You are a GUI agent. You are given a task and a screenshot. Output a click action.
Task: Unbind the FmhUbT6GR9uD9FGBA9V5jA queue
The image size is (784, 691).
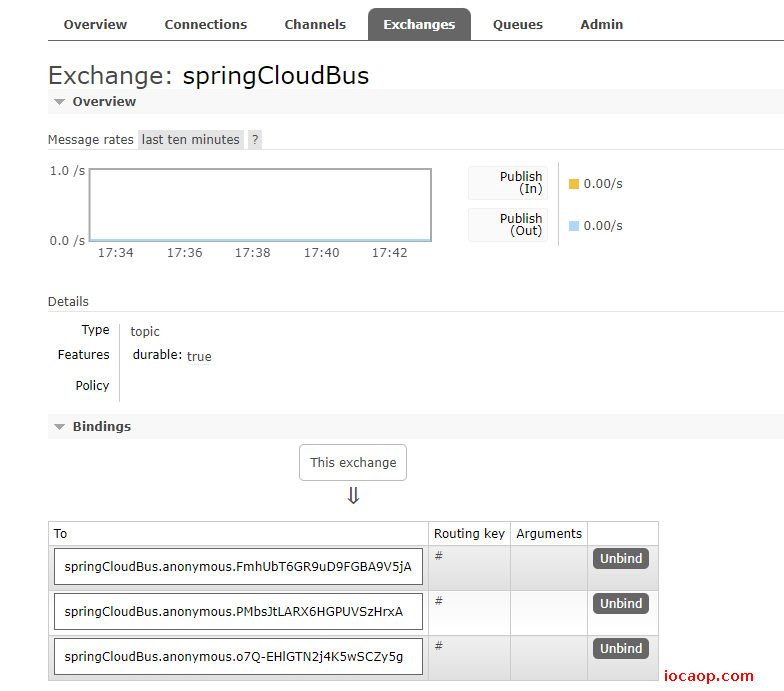pos(620,558)
